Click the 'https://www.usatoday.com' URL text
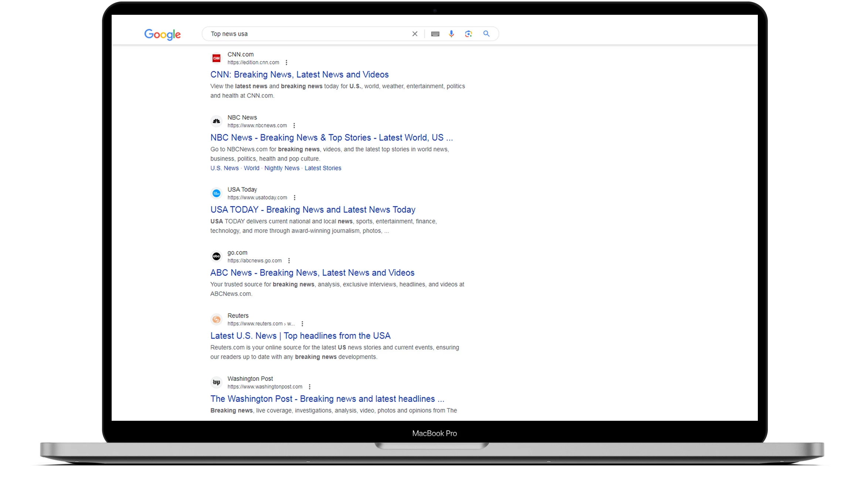This screenshot has height=488, width=868. [x=257, y=198]
